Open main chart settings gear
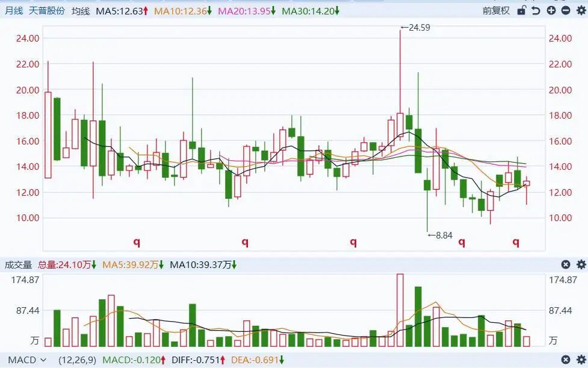The image size is (588, 368). click(x=580, y=10)
